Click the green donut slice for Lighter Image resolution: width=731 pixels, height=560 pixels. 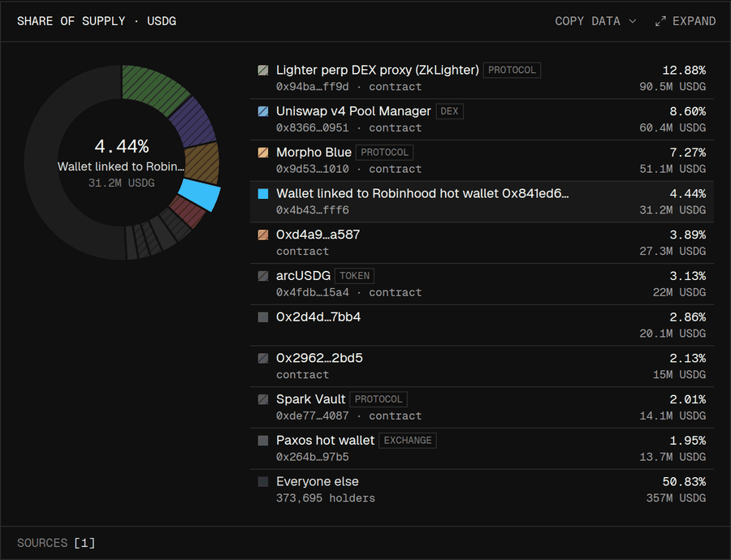click(155, 87)
